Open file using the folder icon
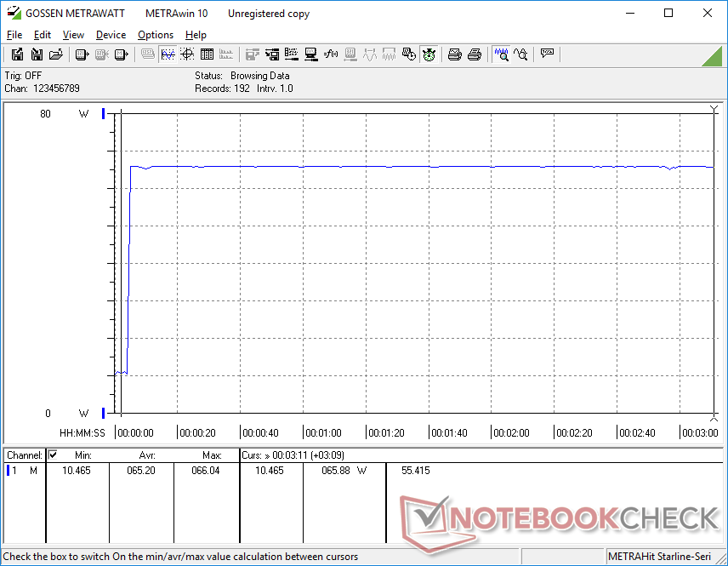 (56, 54)
